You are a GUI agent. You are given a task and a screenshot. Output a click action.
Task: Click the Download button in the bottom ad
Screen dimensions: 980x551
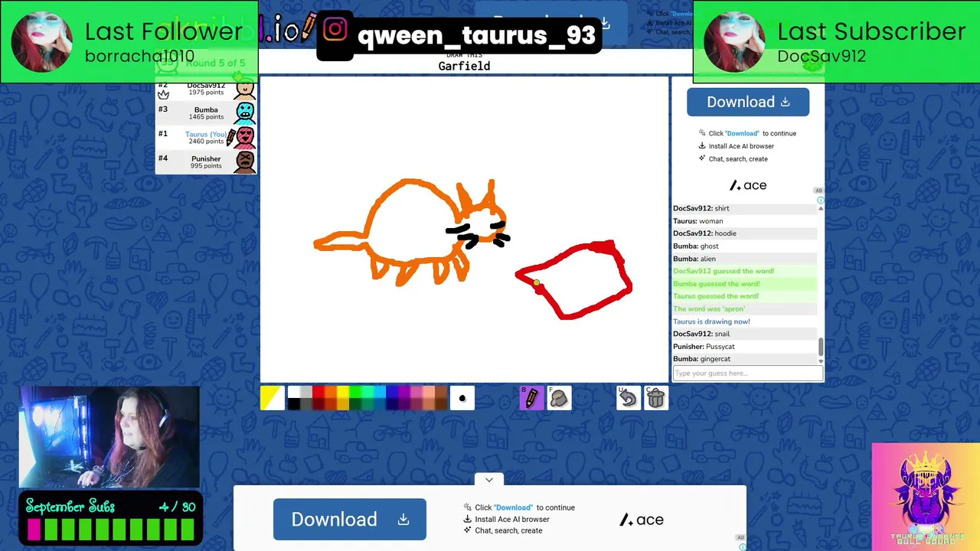pos(350,520)
